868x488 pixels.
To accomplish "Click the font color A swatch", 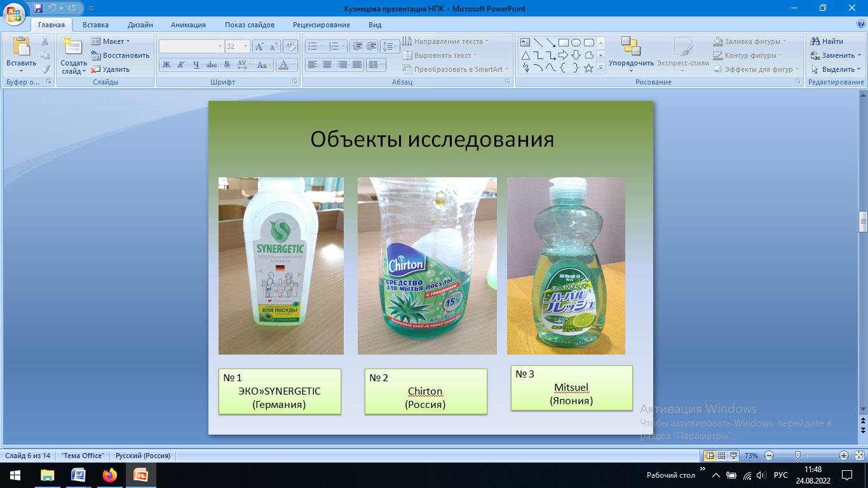I will tap(283, 65).
